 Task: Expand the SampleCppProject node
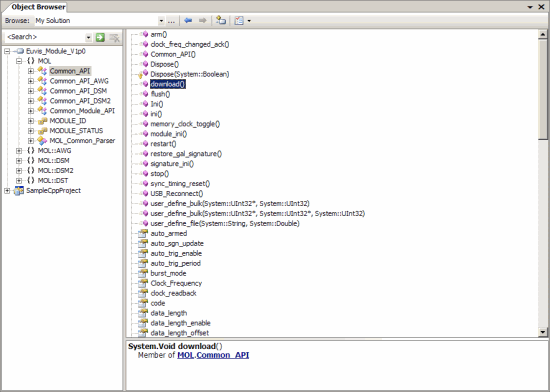click(7, 191)
